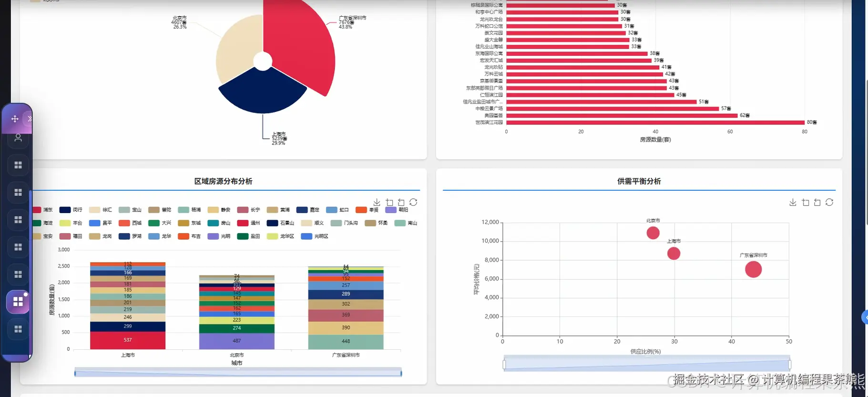
Task: Click the 南山 legend entry
Action: coord(406,223)
